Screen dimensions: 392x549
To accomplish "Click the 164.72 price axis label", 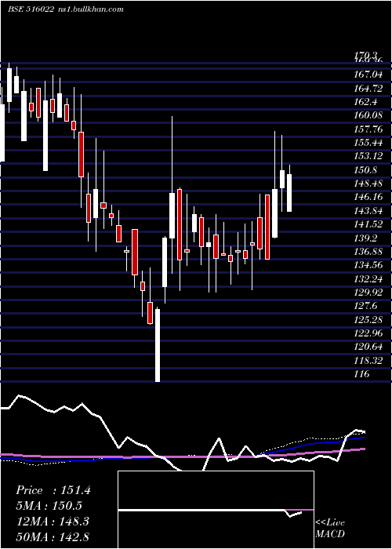I will (368, 88).
